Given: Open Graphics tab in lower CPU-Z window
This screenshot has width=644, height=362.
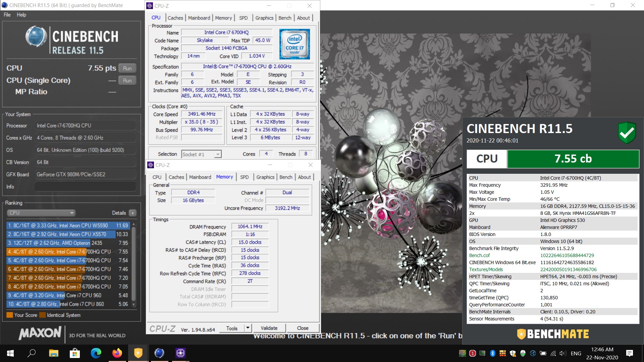Looking at the screenshot, I should pyautogui.click(x=265, y=177).
